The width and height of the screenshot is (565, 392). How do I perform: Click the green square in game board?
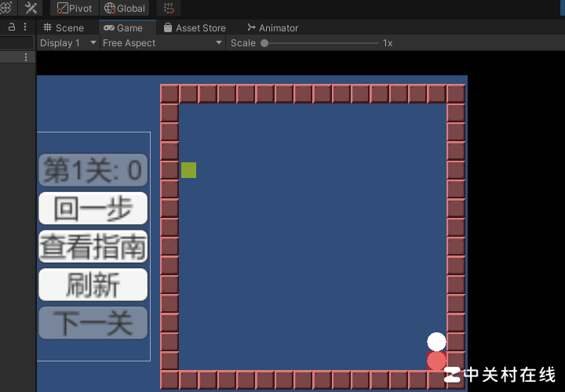click(x=189, y=170)
